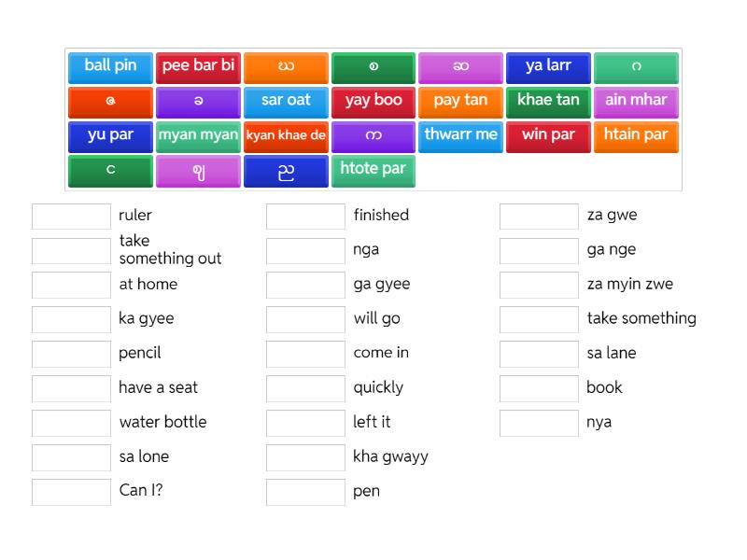Select the orange 'htain par' tile

pos(636,135)
